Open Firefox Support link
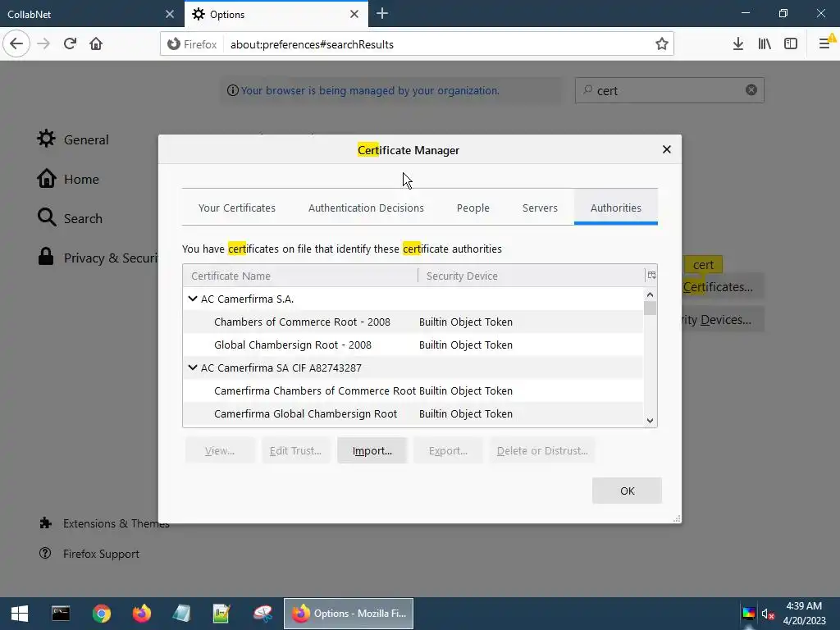840x630 pixels. click(x=89, y=554)
